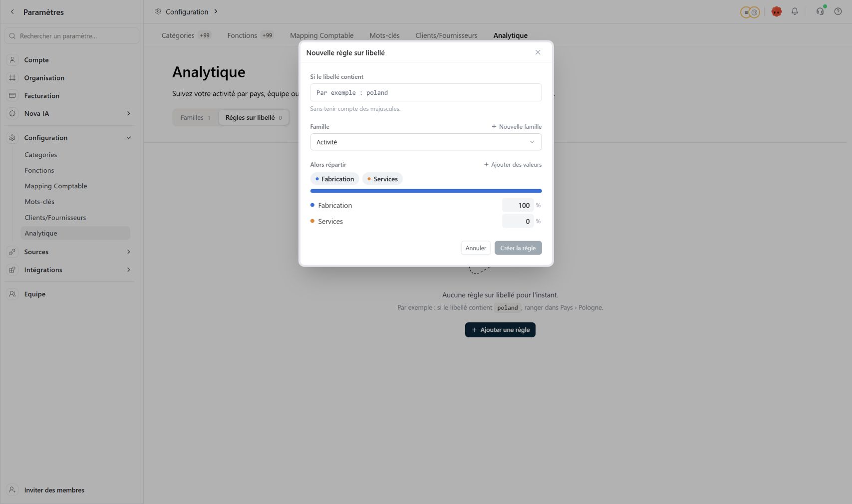This screenshot has height=504, width=852.
Task: Close the Nouvelle règle sur libellé dialog
Action: (538, 52)
